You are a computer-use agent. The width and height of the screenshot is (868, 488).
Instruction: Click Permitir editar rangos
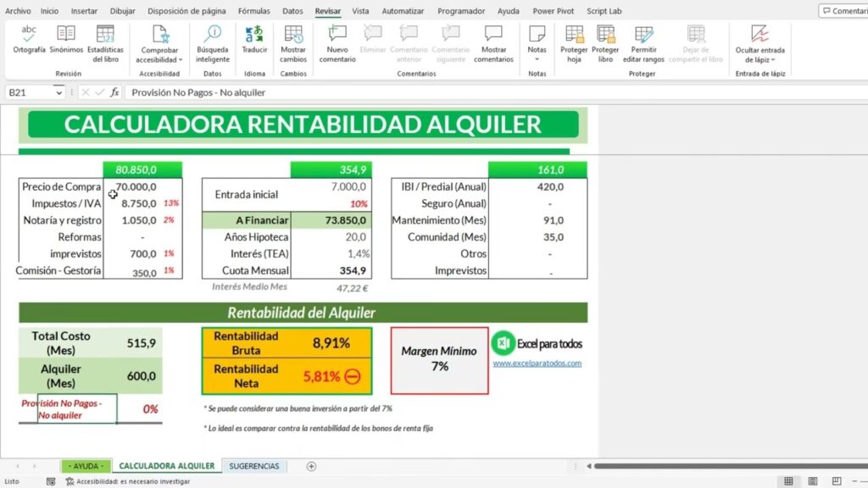pos(643,42)
